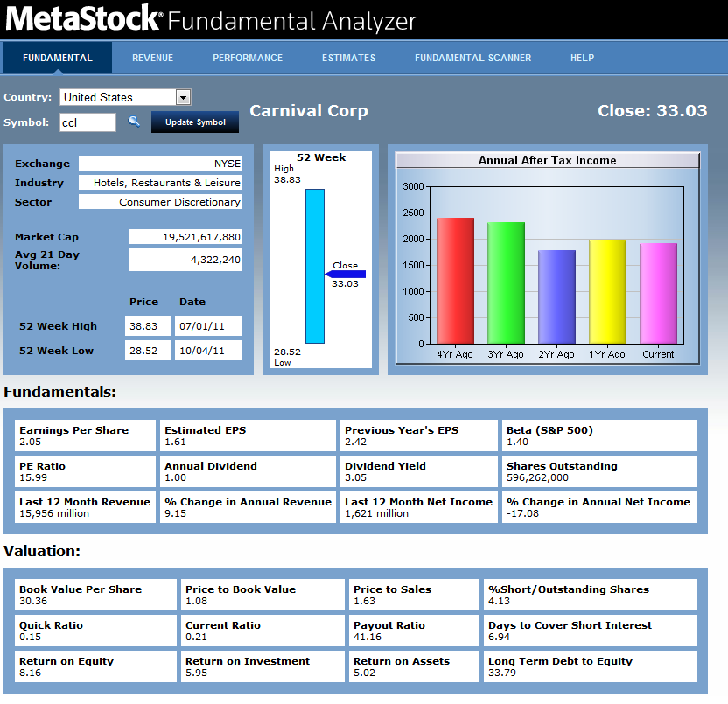Viewport: 728px width, 704px height.
Task: Open the Fundamental Scanner tab
Action: coord(472,58)
